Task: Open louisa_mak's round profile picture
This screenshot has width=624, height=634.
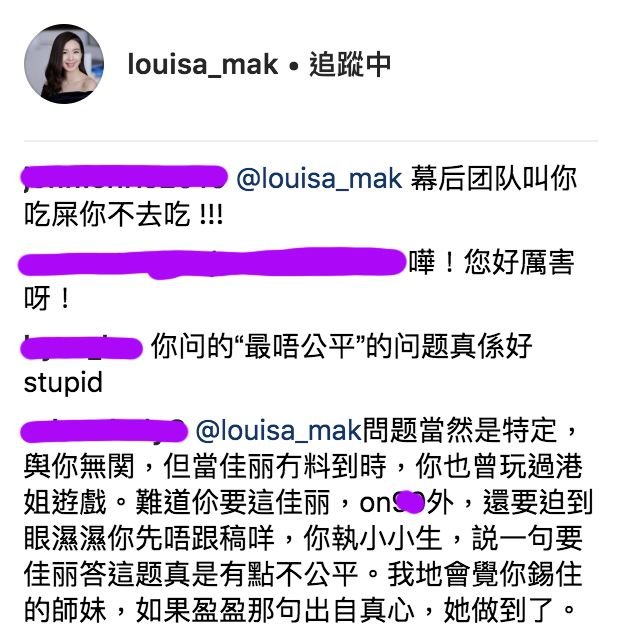Action: click(64, 63)
